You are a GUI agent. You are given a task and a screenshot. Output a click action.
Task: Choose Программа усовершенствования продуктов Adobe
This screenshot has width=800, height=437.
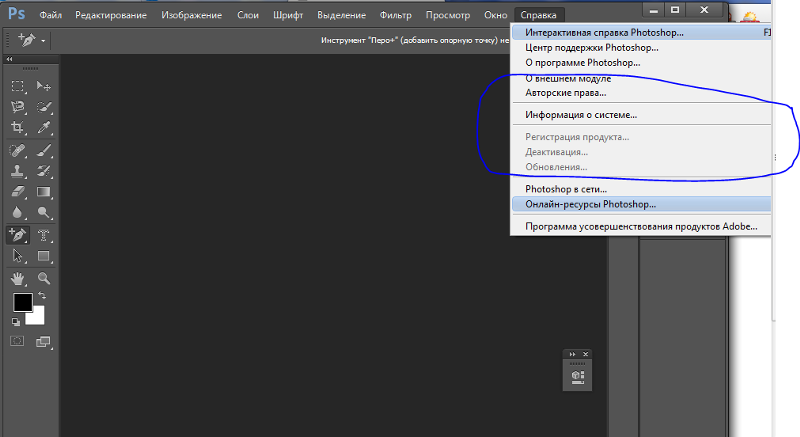point(641,226)
